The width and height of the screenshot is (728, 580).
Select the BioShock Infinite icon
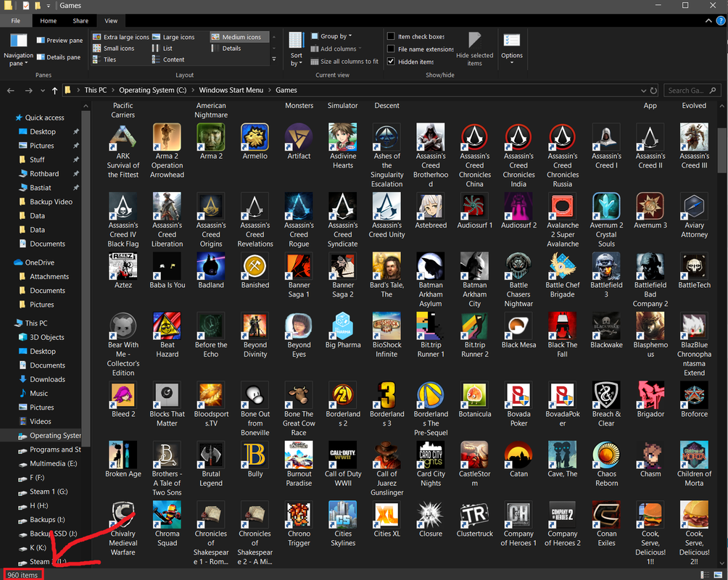tap(386, 326)
